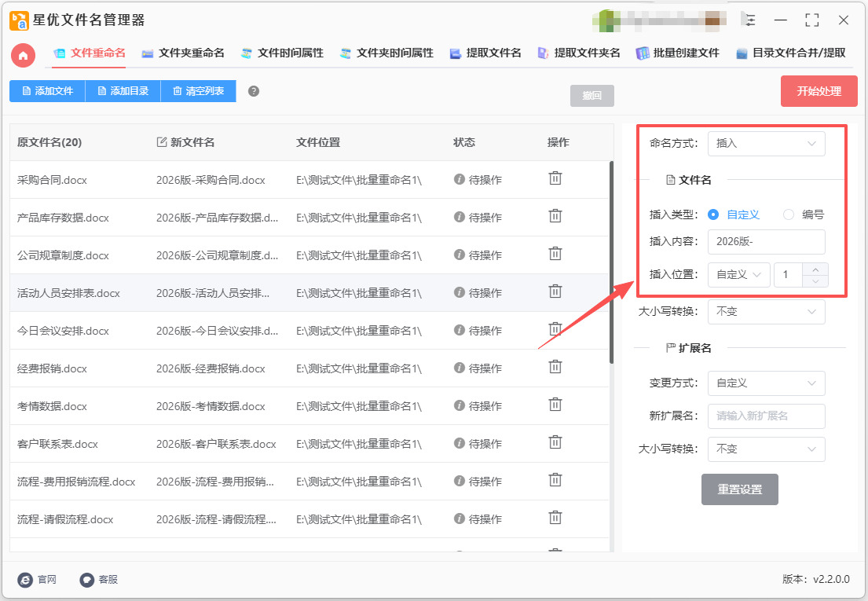The width and height of the screenshot is (868, 601).
Task: Switch to 文件时间属性 tab
Action: (x=282, y=53)
